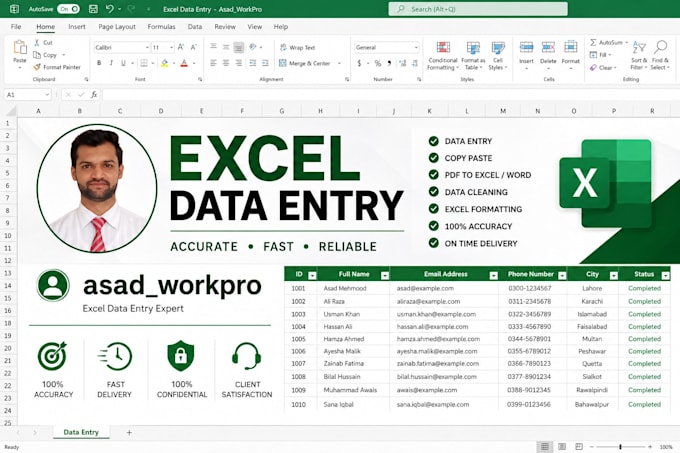Open Cell Styles gallery
The width and height of the screenshot is (680, 453).
(x=497, y=55)
